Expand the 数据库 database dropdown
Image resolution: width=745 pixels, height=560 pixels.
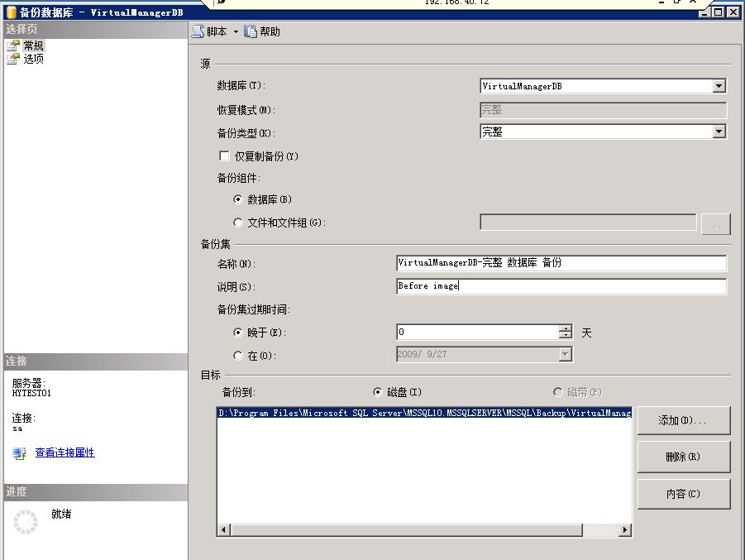[719, 86]
